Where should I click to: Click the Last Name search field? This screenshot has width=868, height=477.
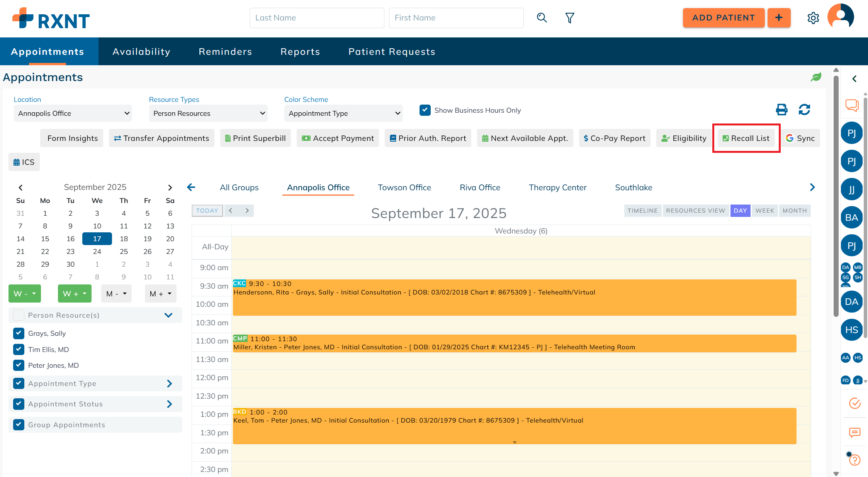[x=316, y=18]
